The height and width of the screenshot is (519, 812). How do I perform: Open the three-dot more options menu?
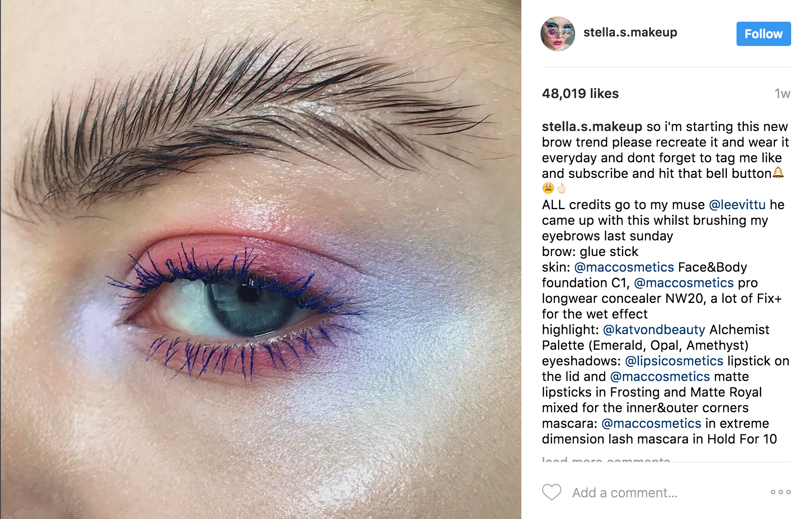pyautogui.click(x=780, y=492)
